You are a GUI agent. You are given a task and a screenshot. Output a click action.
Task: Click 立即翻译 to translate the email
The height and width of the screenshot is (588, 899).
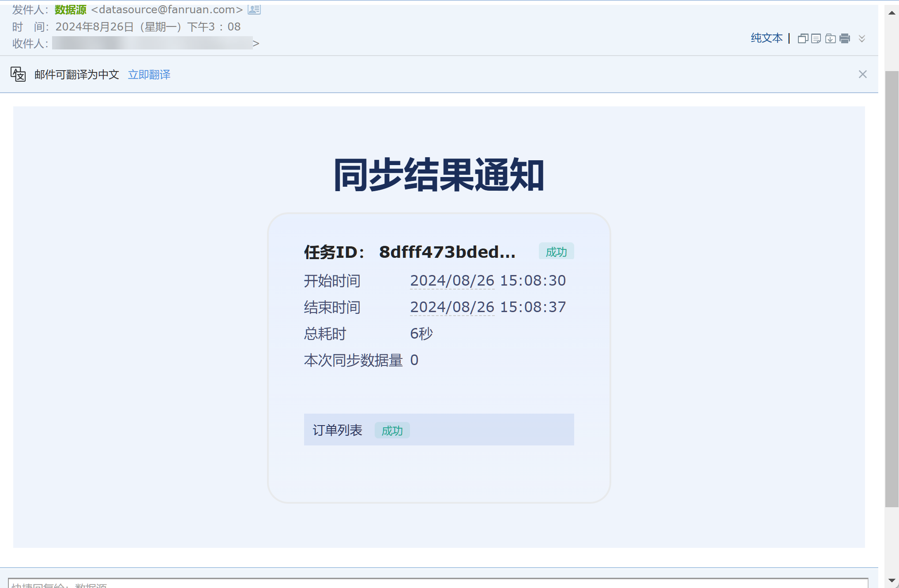(149, 75)
